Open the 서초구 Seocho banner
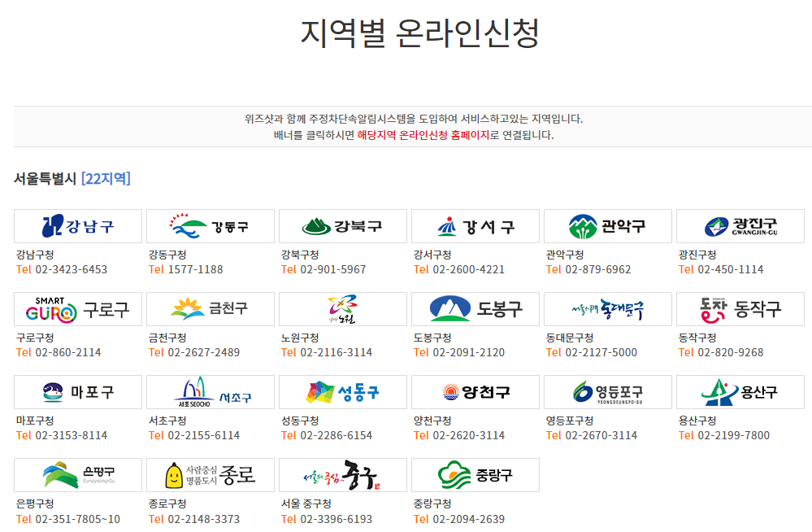Screen dimensions: 812x532 click(211, 392)
